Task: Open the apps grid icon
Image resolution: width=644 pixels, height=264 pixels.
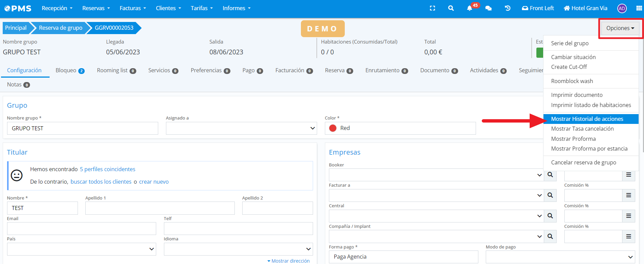Action: [x=639, y=8]
